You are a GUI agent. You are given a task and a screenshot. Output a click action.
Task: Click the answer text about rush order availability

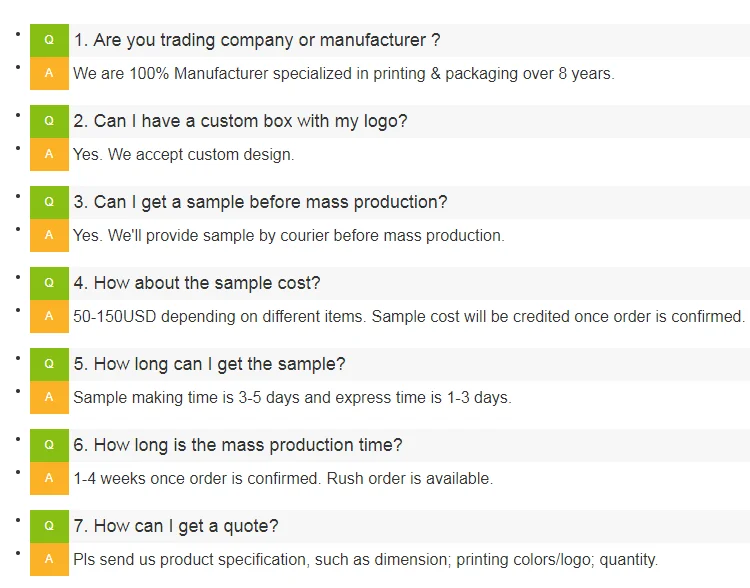tap(283, 478)
